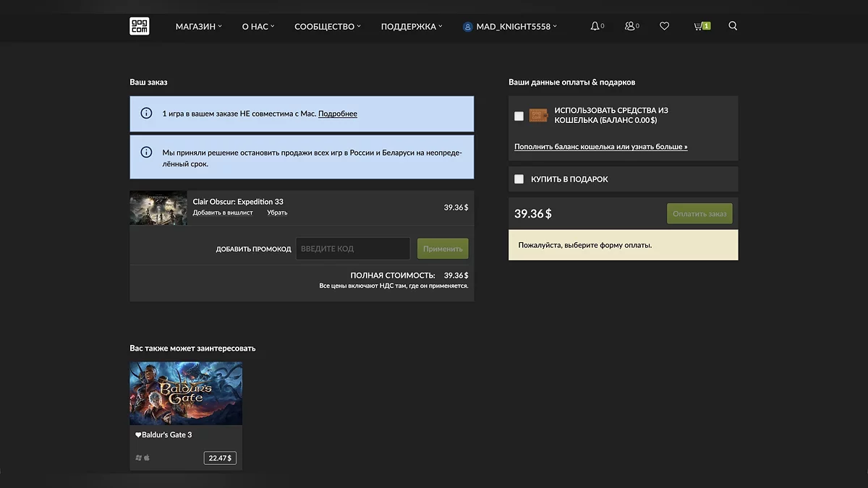Image resolution: width=868 pixels, height=488 pixels.
Task: Expand the МАГАЗИН menu
Action: [x=199, y=27]
